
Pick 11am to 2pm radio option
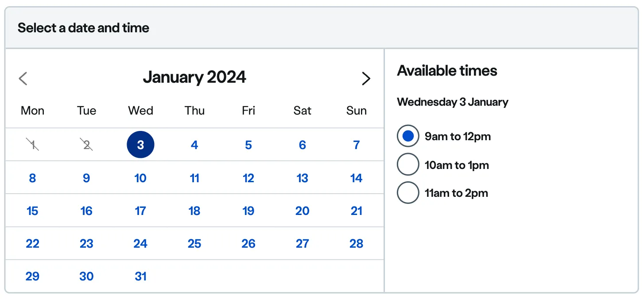coord(408,193)
